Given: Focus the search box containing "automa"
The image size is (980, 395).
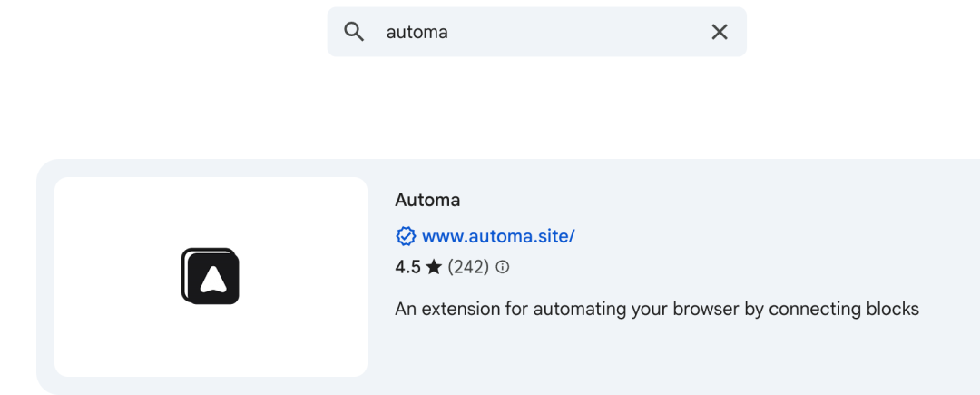Looking at the screenshot, I should coord(536,32).
